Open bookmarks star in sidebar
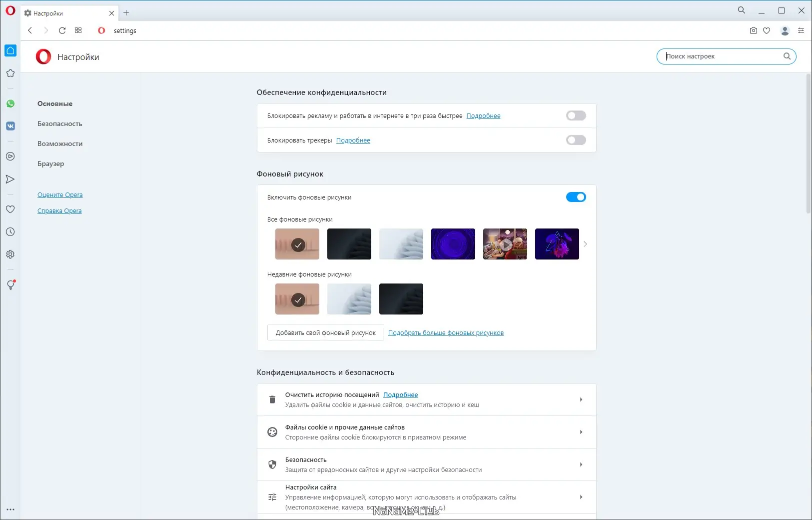812x520 pixels. point(10,73)
